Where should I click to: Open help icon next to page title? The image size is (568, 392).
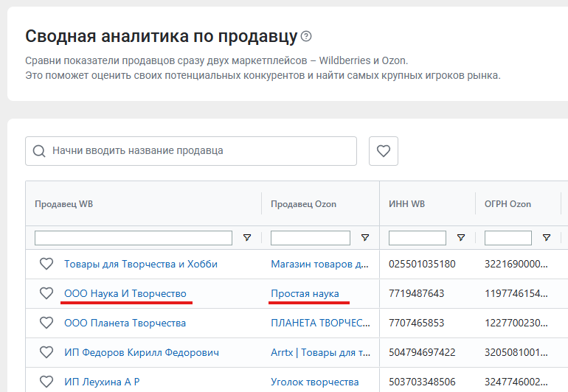[x=306, y=36]
